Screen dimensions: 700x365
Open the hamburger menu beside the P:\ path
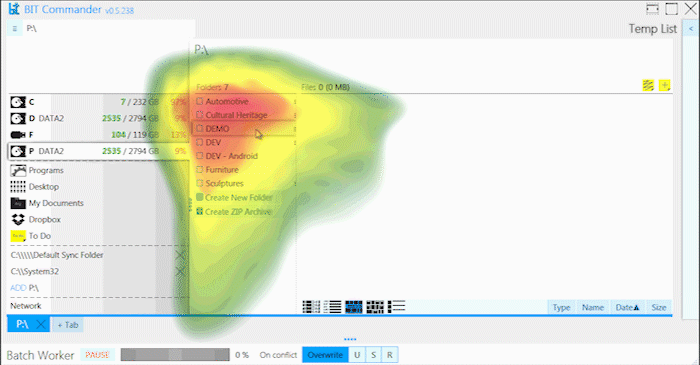click(x=15, y=29)
